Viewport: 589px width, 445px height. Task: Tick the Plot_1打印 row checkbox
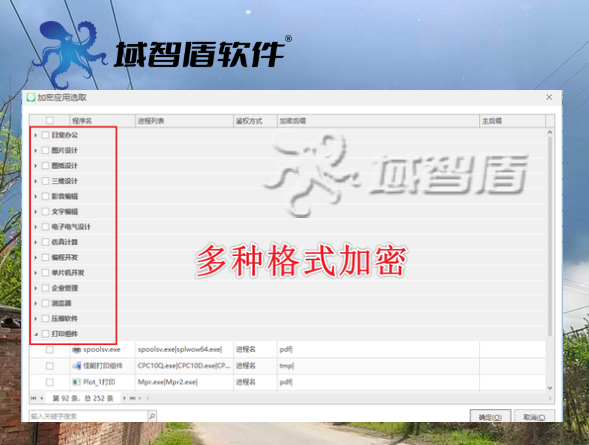coord(50,382)
